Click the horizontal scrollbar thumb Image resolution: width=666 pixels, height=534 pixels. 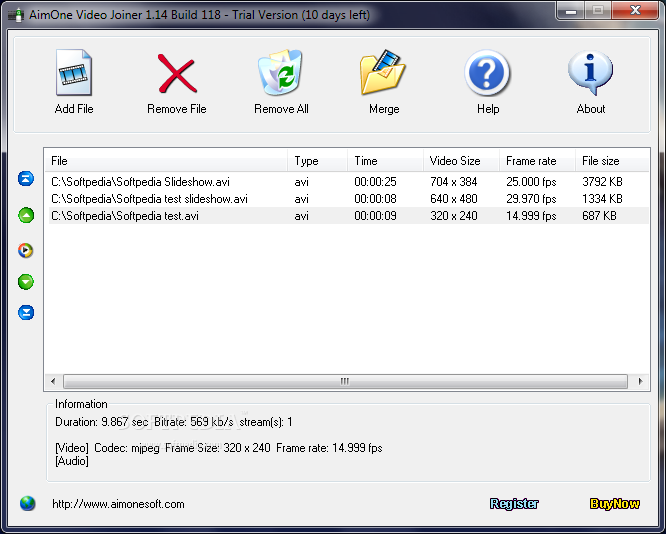[x=345, y=381]
